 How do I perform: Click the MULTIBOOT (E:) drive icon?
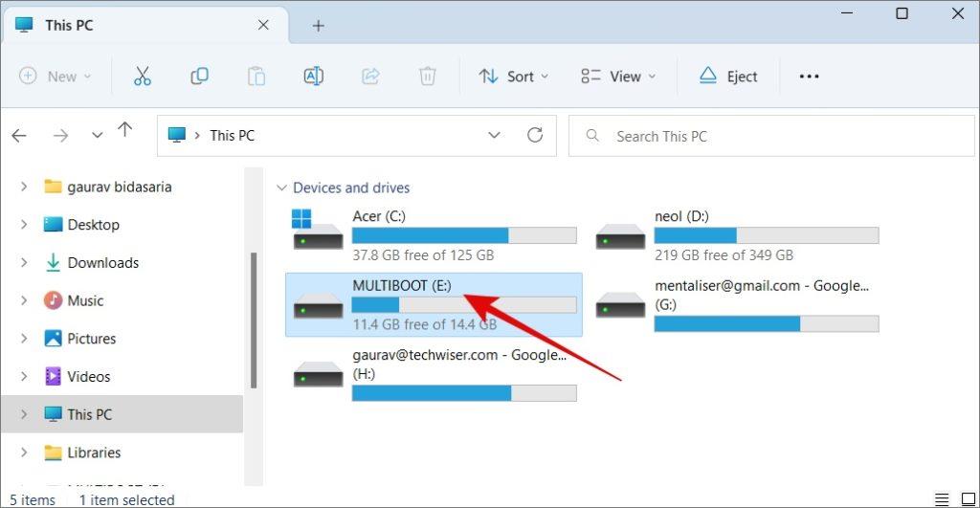[318, 305]
